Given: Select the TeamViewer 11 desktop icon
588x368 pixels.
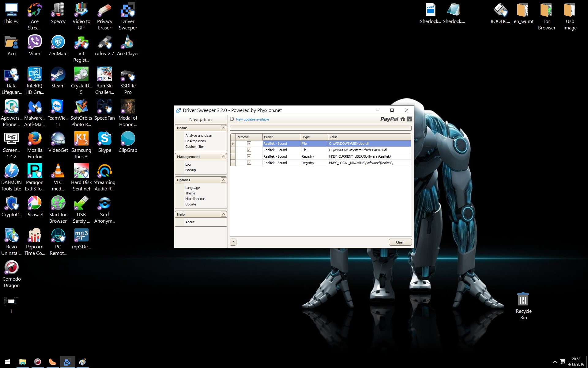Looking at the screenshot, I should tap(58, 113).
